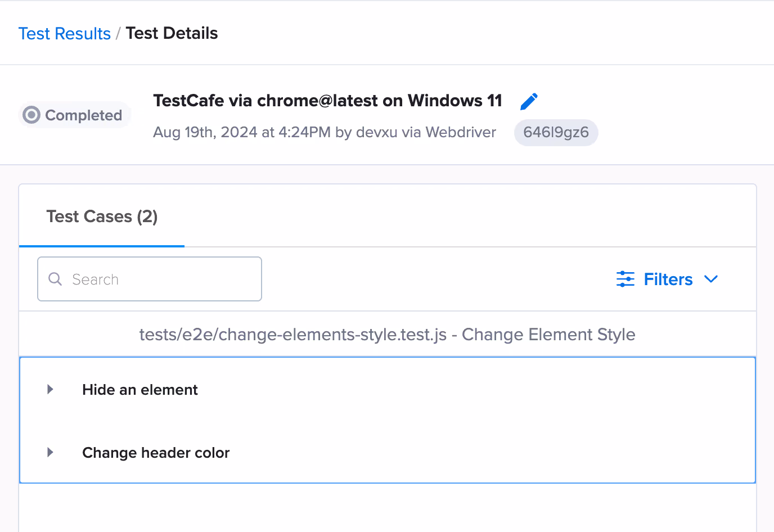Select the Test Cases (2) tab
This screenshot has height=532, width=774.
coord(102,217)
